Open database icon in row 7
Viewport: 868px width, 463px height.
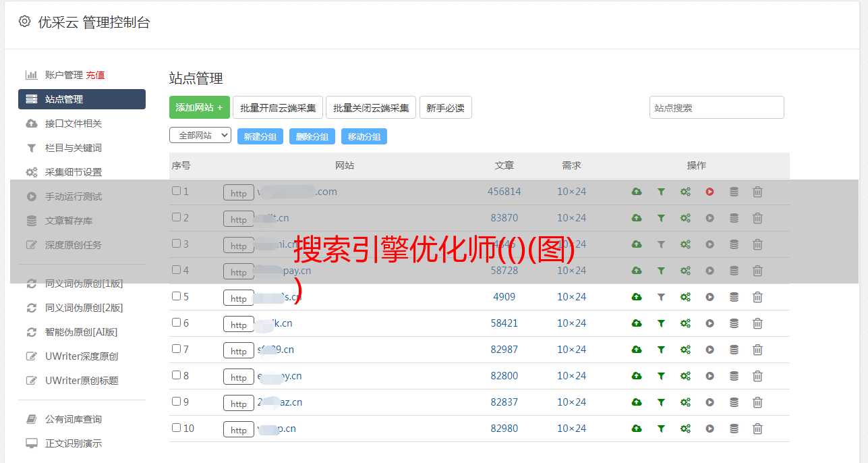coord(734,350)
